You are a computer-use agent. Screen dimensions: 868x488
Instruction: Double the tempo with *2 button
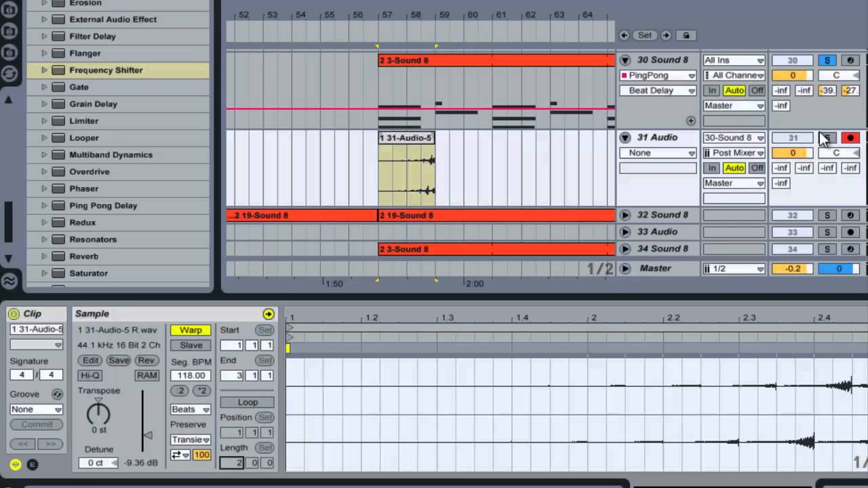201,390
